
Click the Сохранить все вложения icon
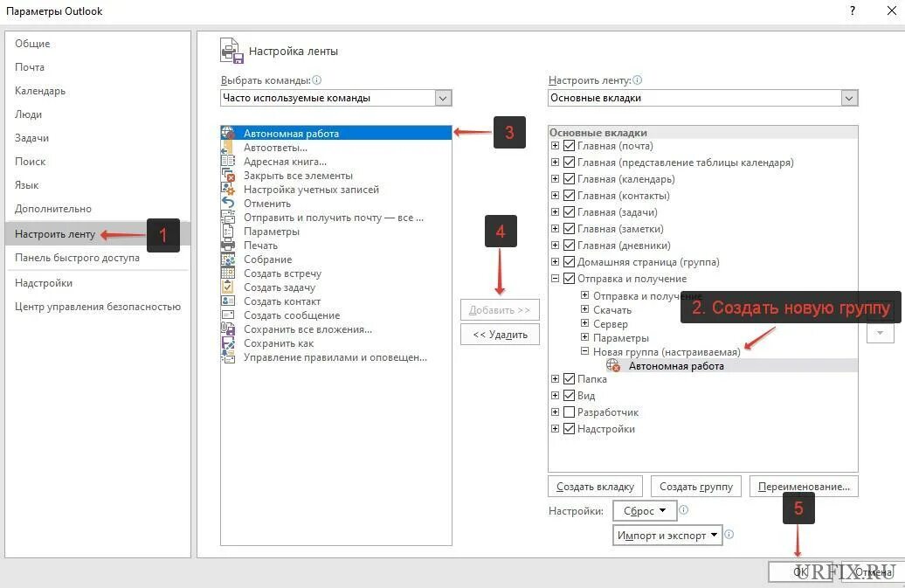coord(227,329)
